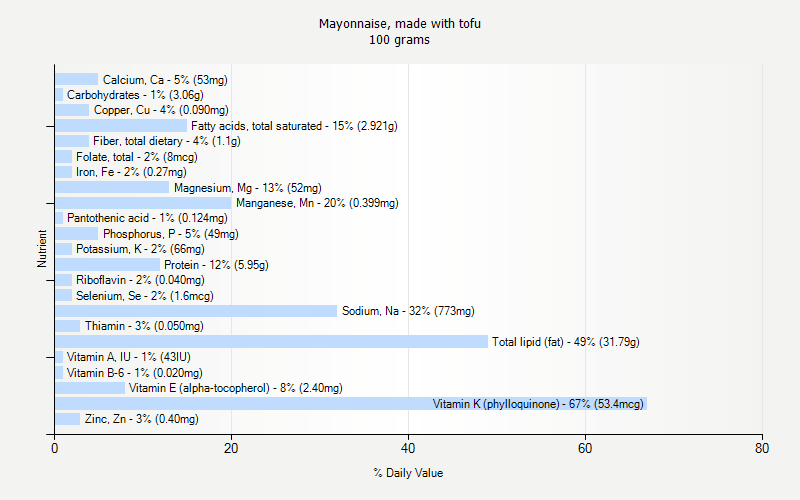Click the 'Copper, Cu - 4% (0.090mg)' label

coord(161,110)
